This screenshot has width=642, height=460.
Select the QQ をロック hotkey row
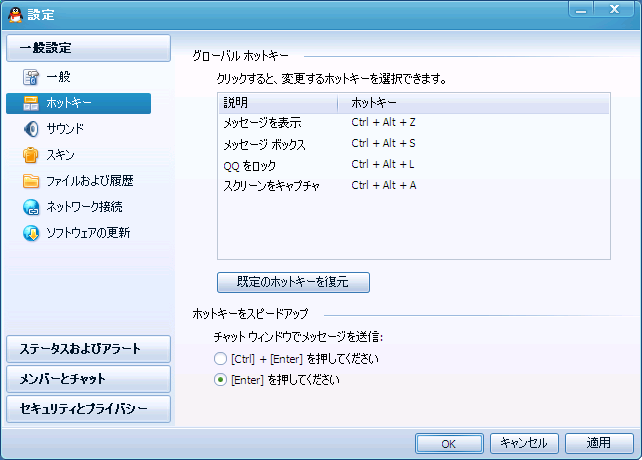[414, 165]
